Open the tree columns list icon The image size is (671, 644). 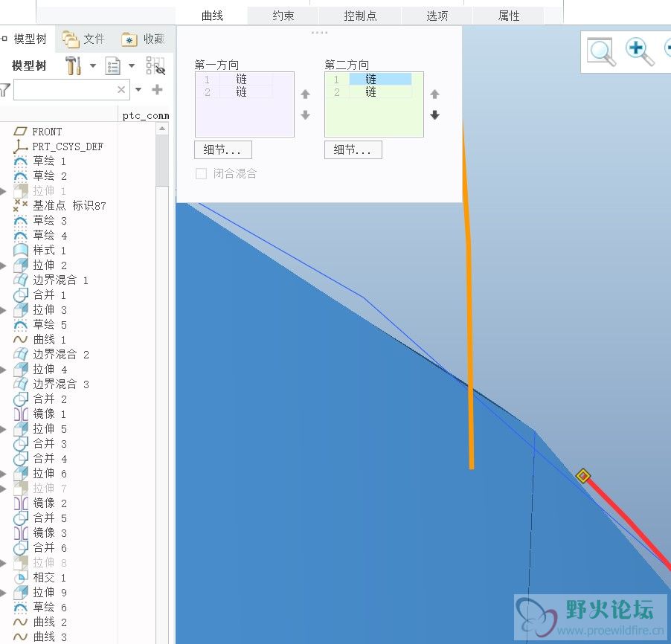point(113,66)
